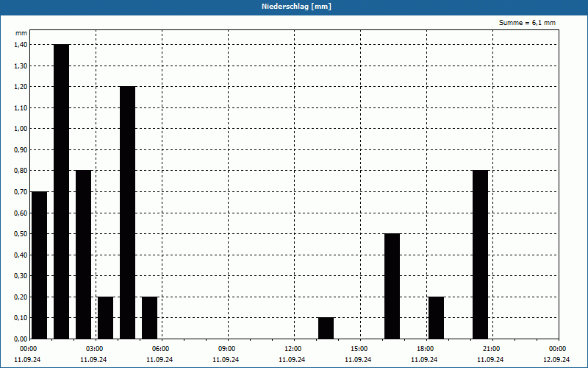Screen dimensions: 588x368
Task: Select the '15:00' time label
Action: pos(359,349)
